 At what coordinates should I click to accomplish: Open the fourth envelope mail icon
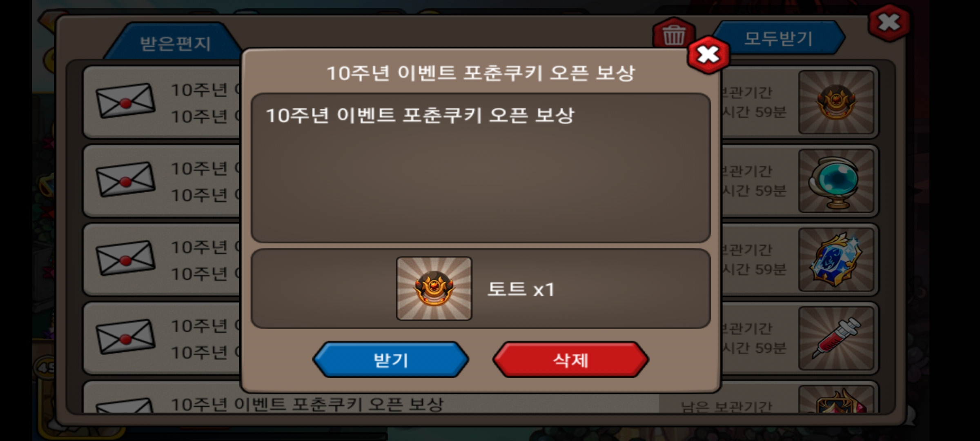[125, 337]
